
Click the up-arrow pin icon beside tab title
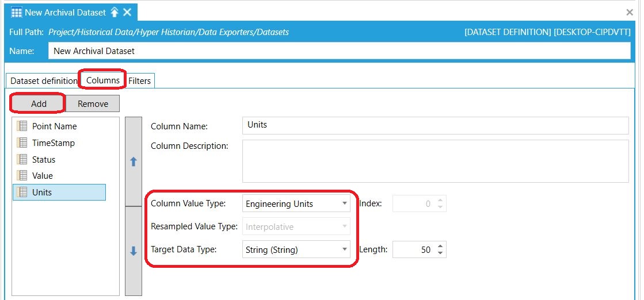click(x=114, y=12)
